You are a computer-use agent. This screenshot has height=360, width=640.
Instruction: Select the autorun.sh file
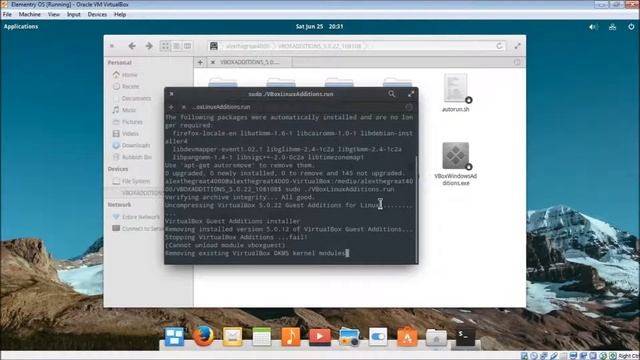[456, 93]
